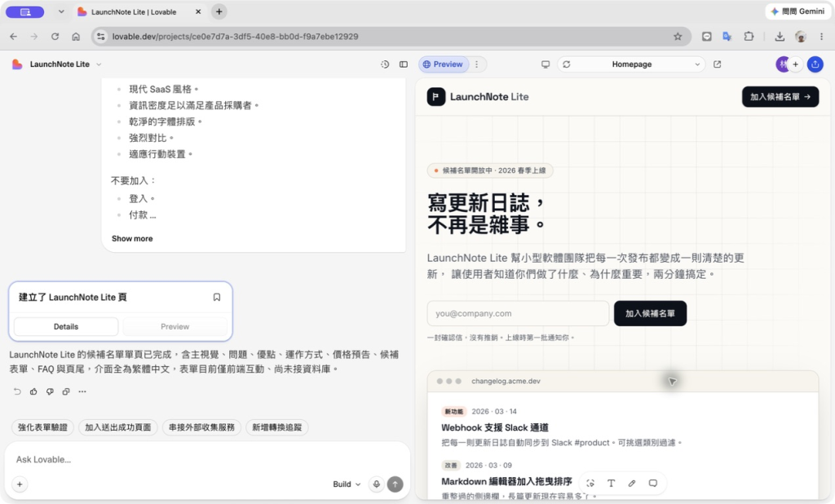Choose suggestion 串接外部收集服務
This screenshot has width=835, height=504.
pyautogui.click(x=201, y=427)
